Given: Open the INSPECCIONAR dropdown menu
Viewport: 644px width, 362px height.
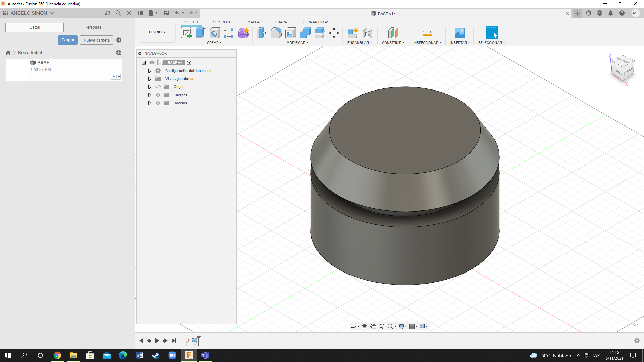Looking at the screenshot, I should pos(427,43).
